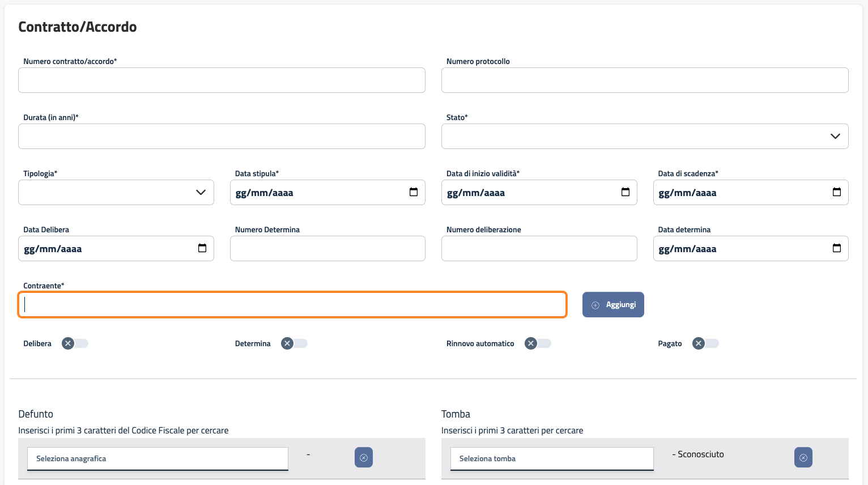Image resolution: width=868 pixels, height=485 pixels.
Task: Focus the Numero contratto/accordo field
Action: [222, 80]
